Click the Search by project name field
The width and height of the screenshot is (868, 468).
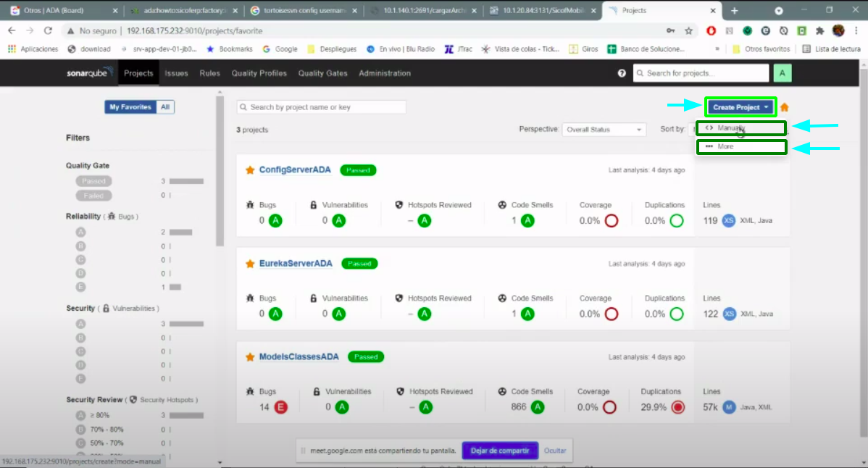(x=321, y=107)
